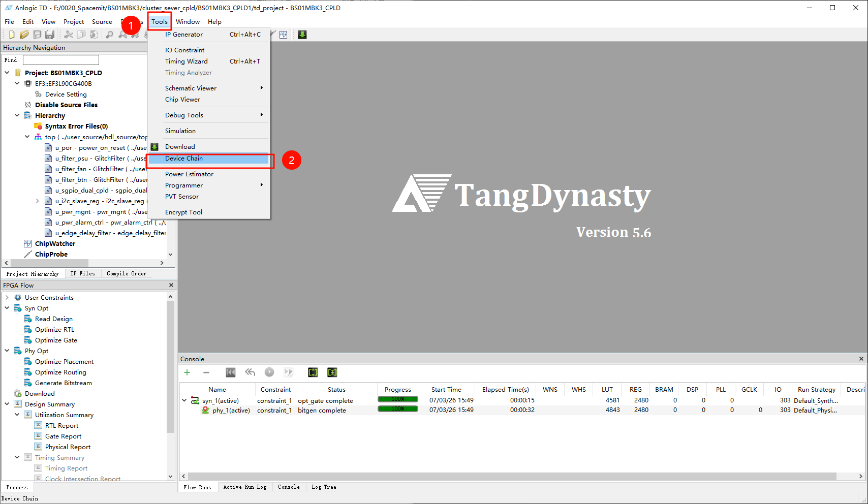Add a new run with the green plus

pyautogui.click(x=187, y=372)
